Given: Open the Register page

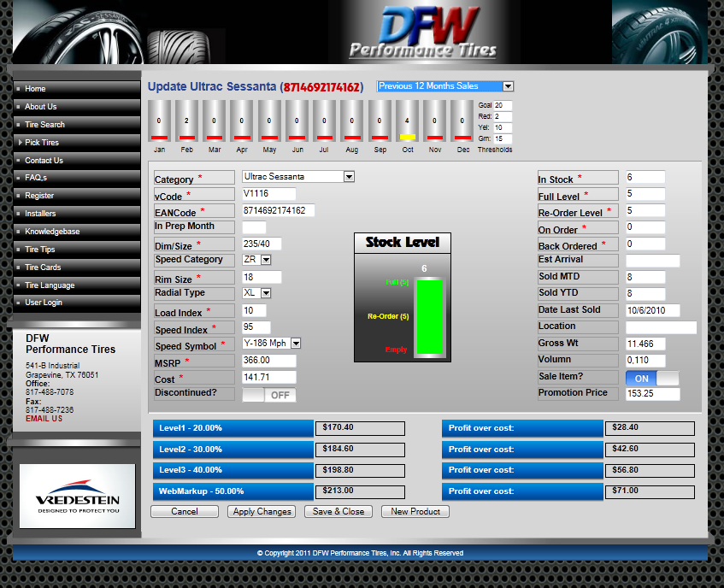Looking at the screenshot, I should 77,196.
